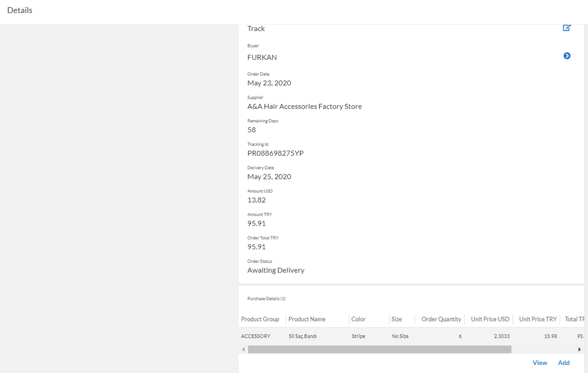Click the order quantity value 6
This screenshot has height=373, width=588.
pyautogui.click(x=460, y=337)
